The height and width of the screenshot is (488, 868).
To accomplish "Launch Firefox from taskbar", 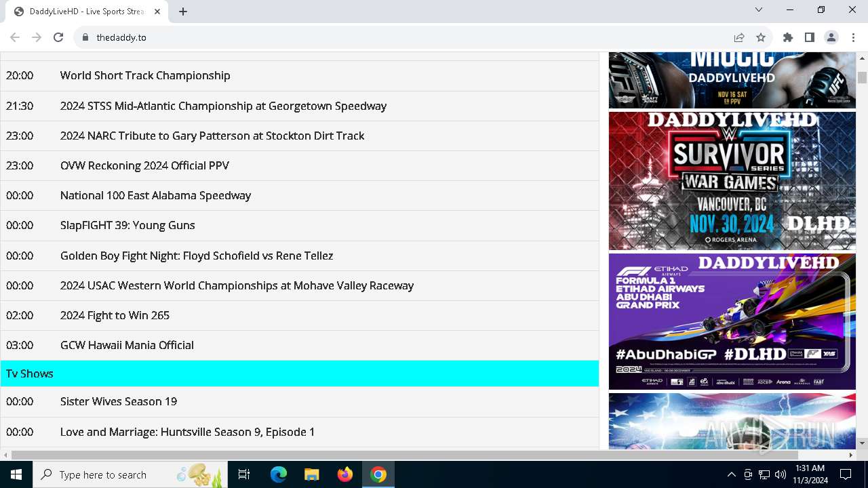I will point(344,474).
